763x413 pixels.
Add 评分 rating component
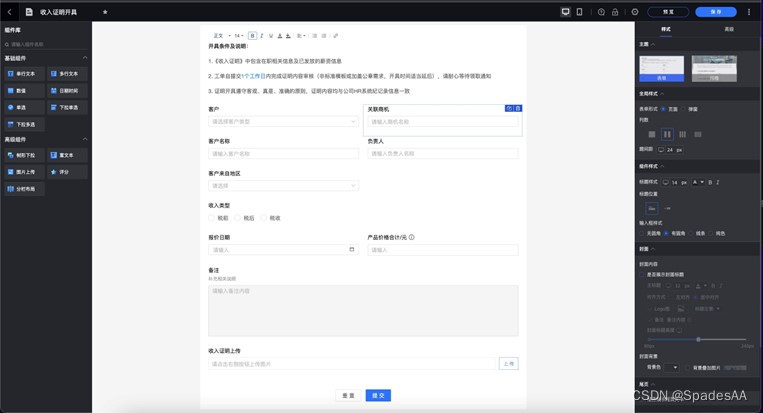point(67,172)
